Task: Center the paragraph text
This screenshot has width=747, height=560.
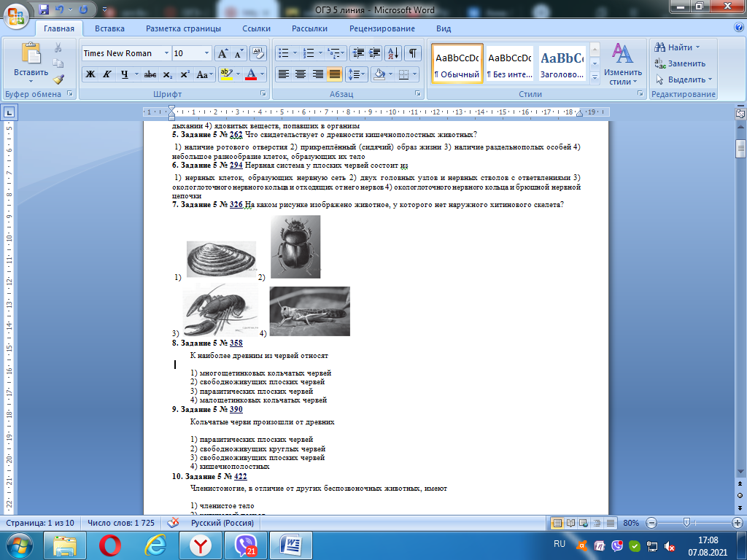Action: (x=300, y=74)
